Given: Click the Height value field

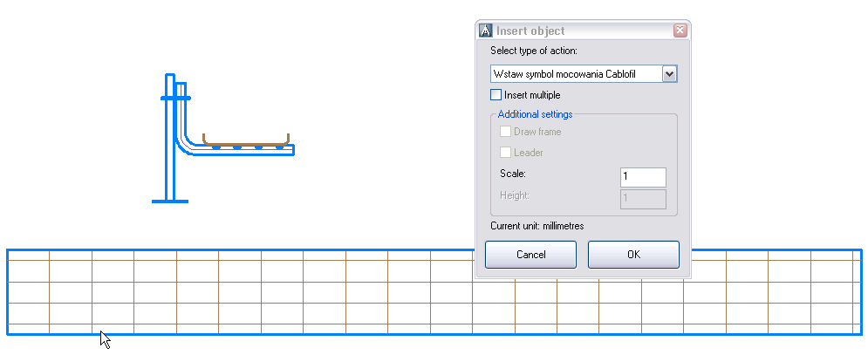Looking at the screenshot, I should [643, 200].
